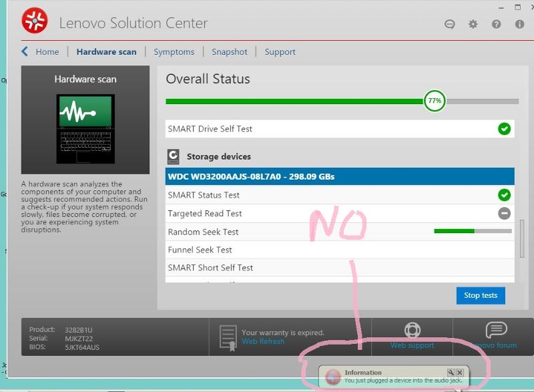Viewport: 534px width, 392px height.
Task: Click the Web support lifebuoy icon
Action: [413, 330]
